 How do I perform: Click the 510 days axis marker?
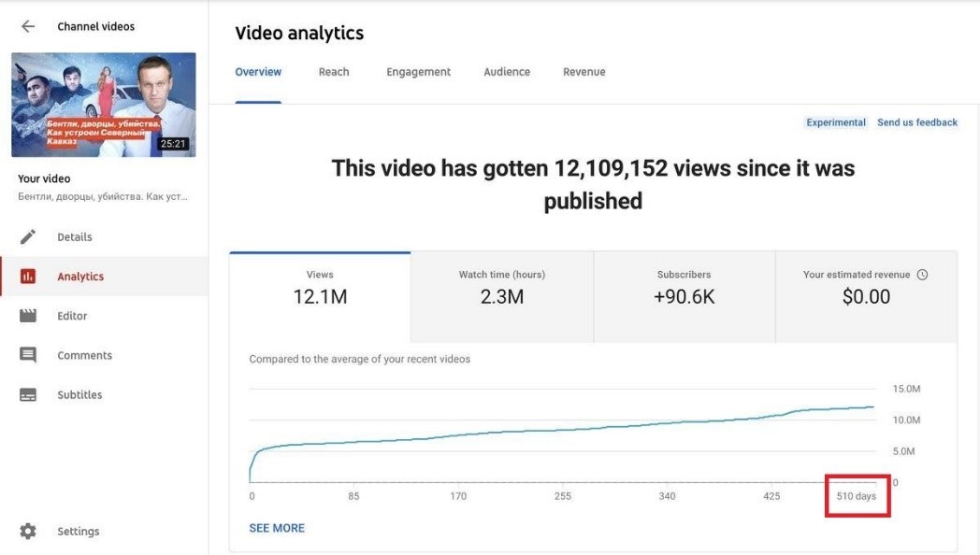(856, 496)
